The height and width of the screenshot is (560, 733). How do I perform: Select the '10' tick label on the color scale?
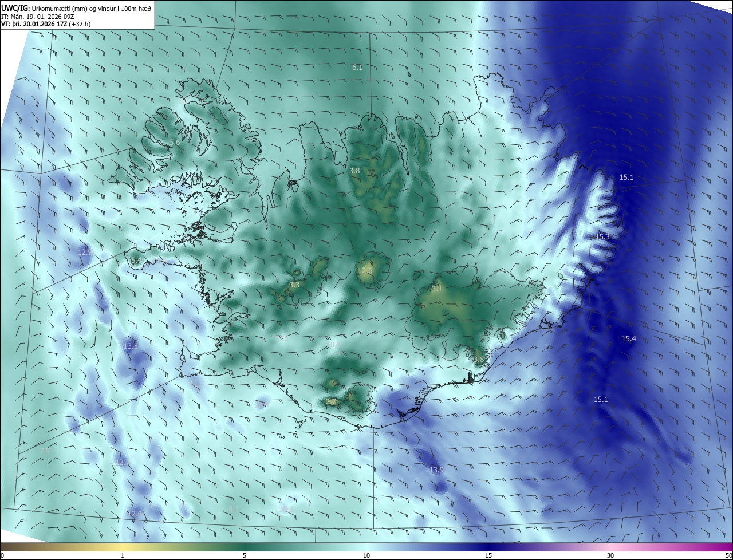366,555
